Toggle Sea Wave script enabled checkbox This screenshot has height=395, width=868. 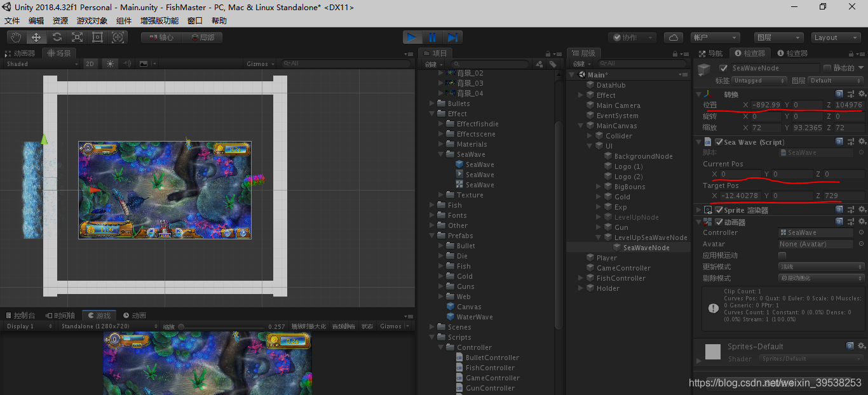719,142
